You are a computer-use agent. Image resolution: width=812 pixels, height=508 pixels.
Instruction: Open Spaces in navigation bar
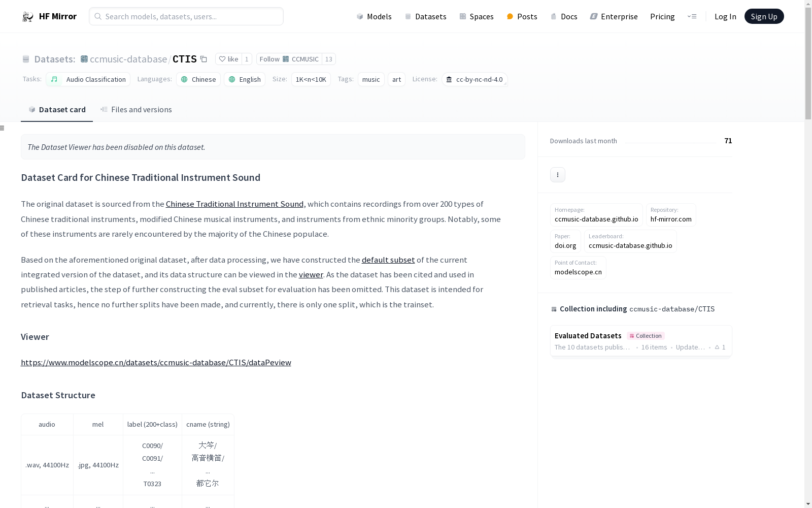click(x=477, y=16)
